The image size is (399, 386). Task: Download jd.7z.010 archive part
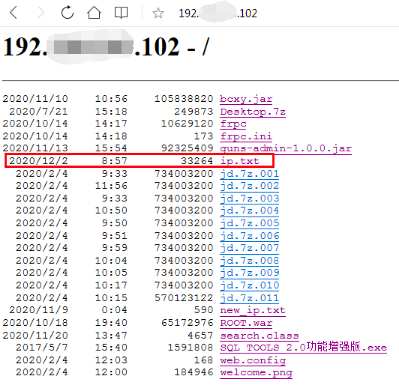coord(249,285)
